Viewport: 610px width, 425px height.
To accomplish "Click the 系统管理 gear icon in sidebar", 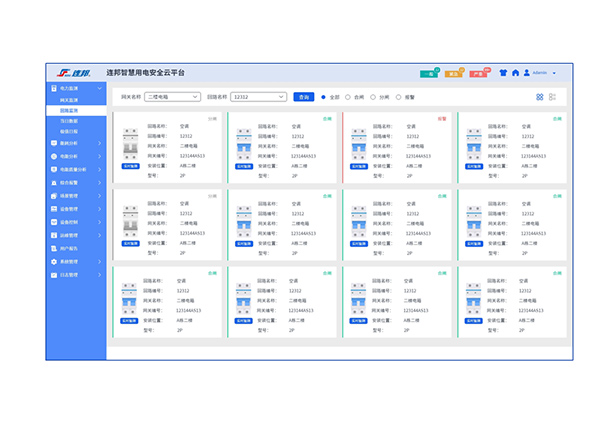I will [x=52, y=261].
